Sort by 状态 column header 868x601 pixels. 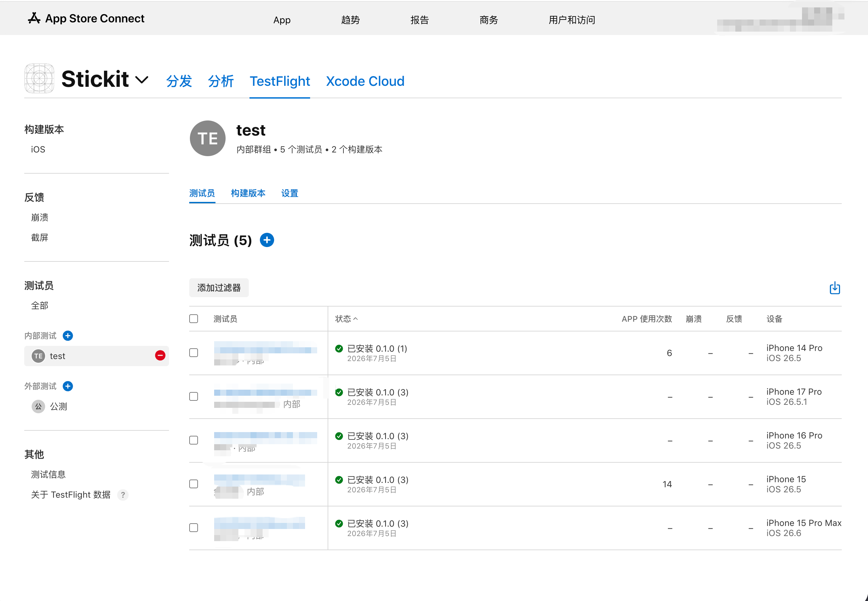point(346,319)
